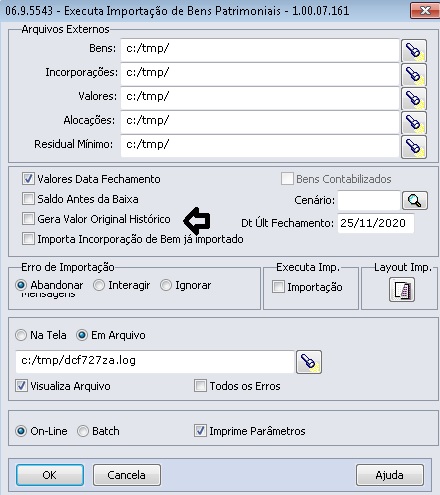Click the Cenário input field

click(369, 200)
